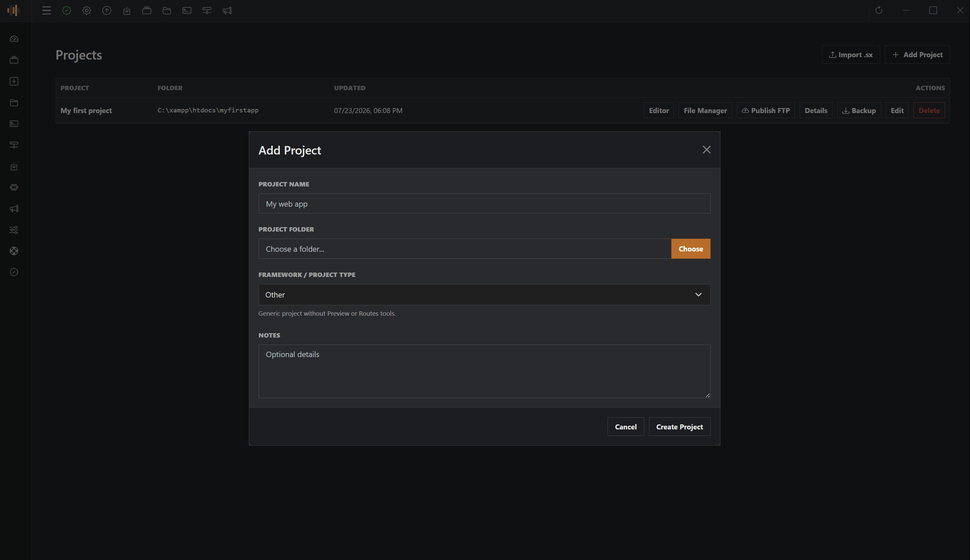
Task: Click the app logo in top-left corner
Action: pyautogui.click(x=13, y=10)
